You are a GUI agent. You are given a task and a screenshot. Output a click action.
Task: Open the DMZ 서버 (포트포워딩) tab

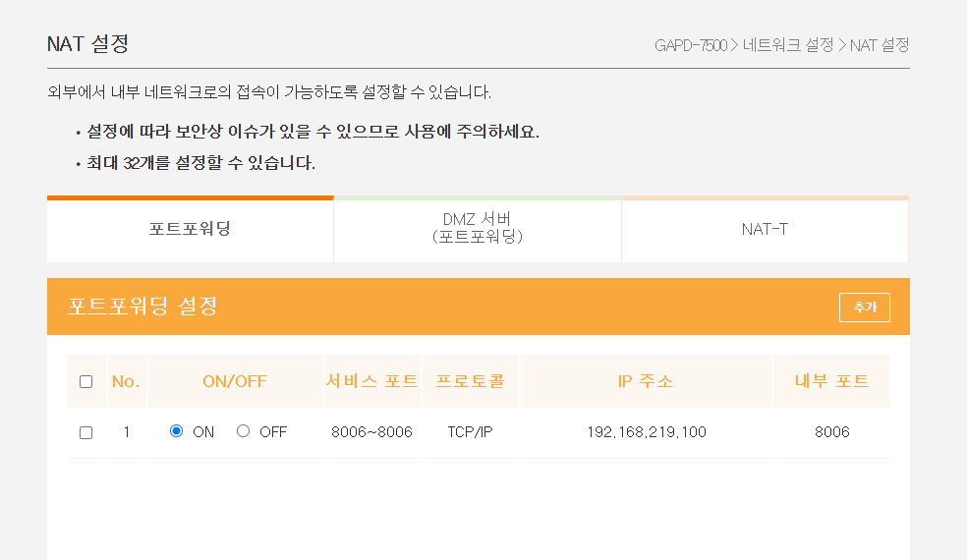[x=478, y=230]
